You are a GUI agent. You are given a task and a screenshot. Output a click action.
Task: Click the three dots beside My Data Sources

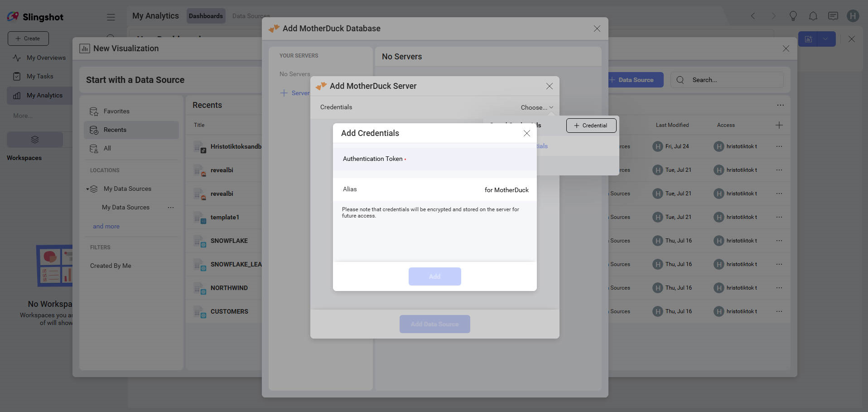(171, 208)
